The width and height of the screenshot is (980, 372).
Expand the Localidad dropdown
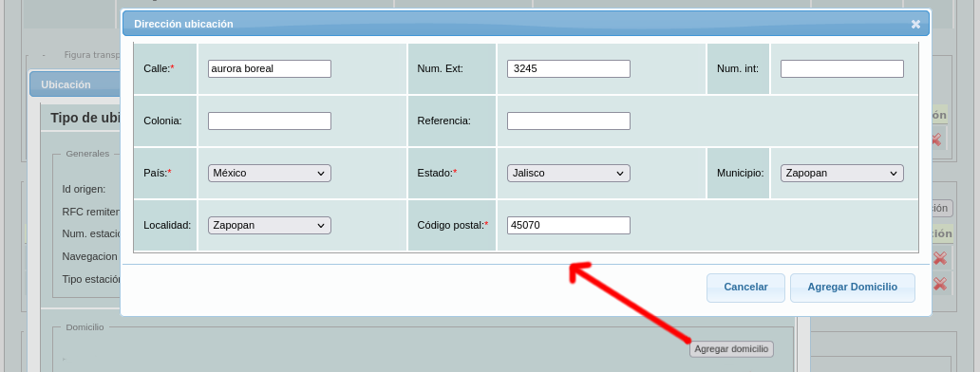(270, 225)
